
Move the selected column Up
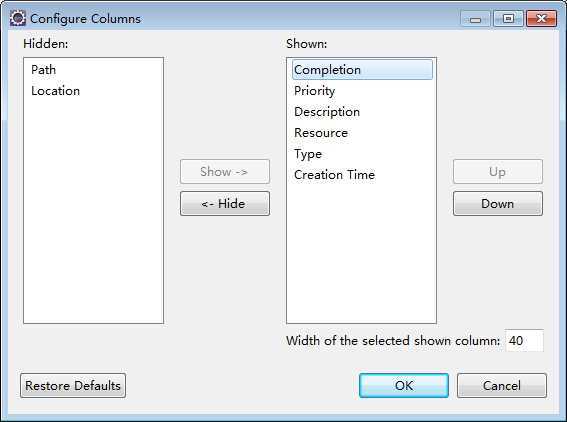tap(498, 171)
